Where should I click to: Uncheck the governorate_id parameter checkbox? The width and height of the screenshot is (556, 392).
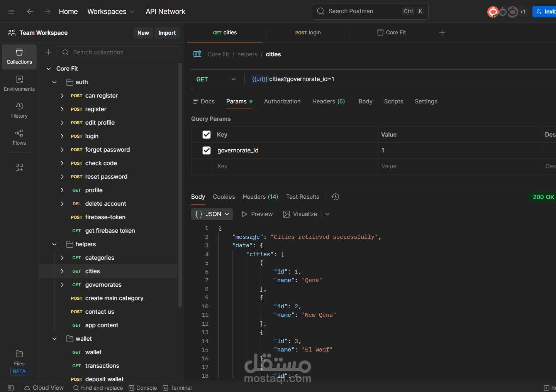coord(207,150)
